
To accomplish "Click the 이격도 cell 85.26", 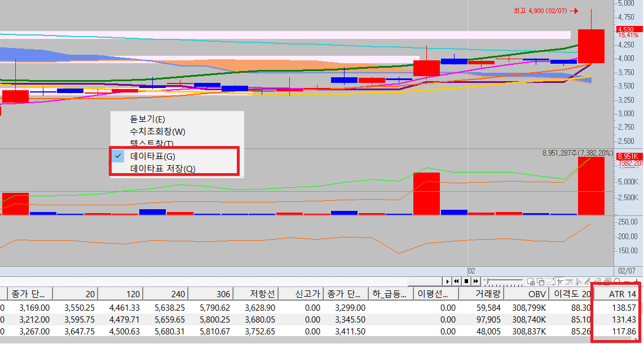I will (583, 331).
